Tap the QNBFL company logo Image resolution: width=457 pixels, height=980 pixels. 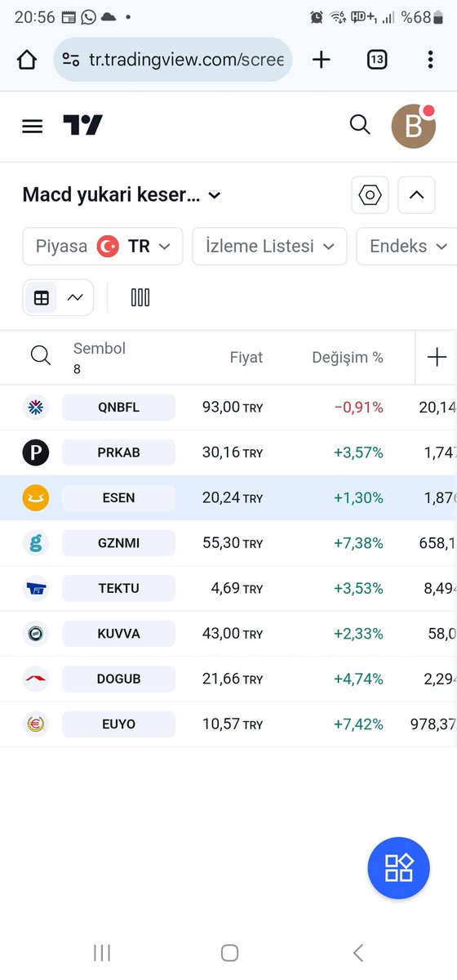pos(36,407)
